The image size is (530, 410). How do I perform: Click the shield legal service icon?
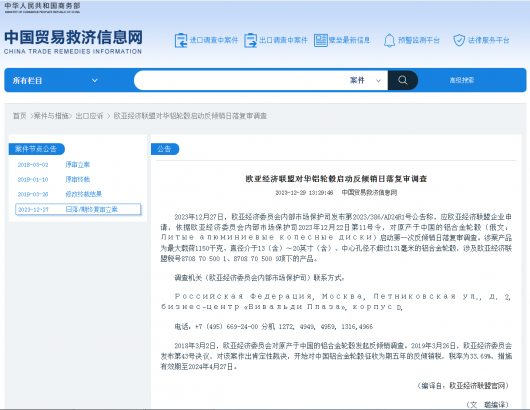coord(459,40)
